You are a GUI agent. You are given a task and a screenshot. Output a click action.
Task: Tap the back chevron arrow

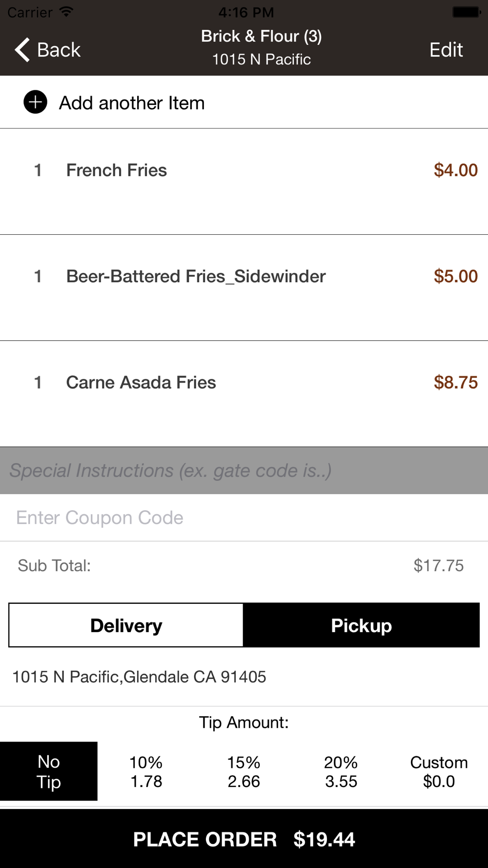[22, 50]
